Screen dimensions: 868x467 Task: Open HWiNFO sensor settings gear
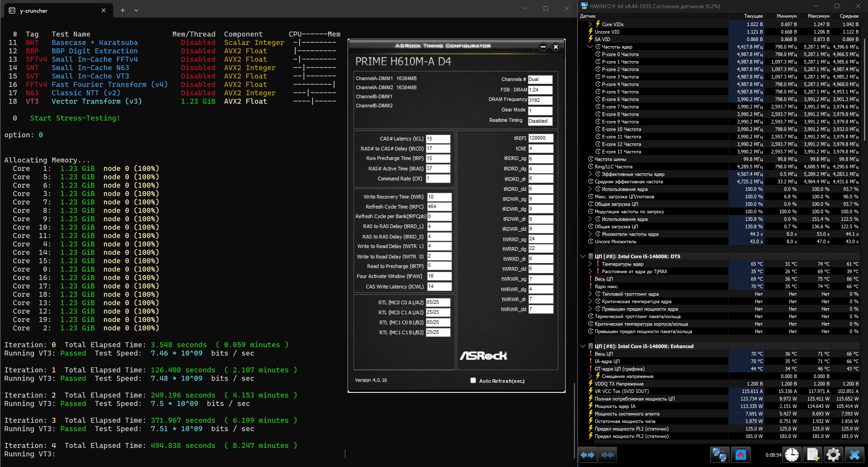tap(833, 455)
